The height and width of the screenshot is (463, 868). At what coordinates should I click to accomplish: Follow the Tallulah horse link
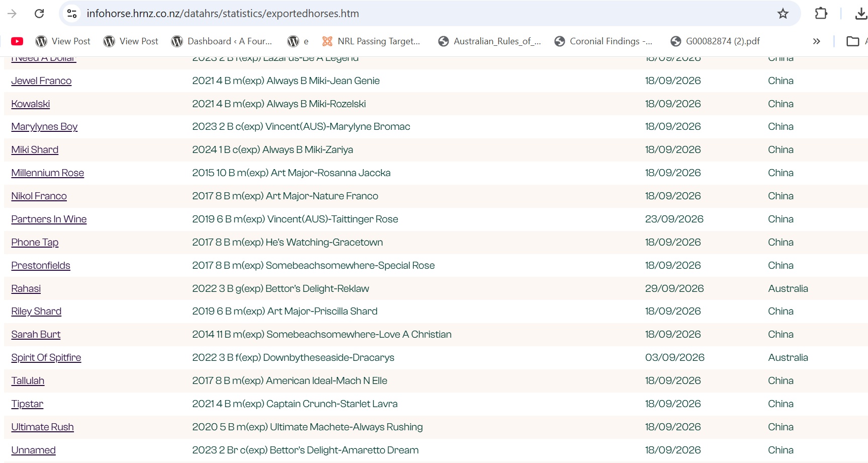28,381
